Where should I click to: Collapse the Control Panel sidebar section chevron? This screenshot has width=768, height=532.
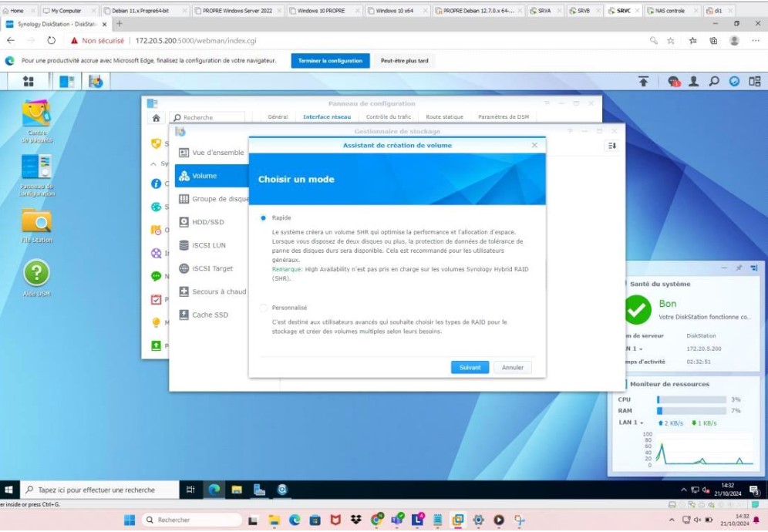[x=153, y=164]
